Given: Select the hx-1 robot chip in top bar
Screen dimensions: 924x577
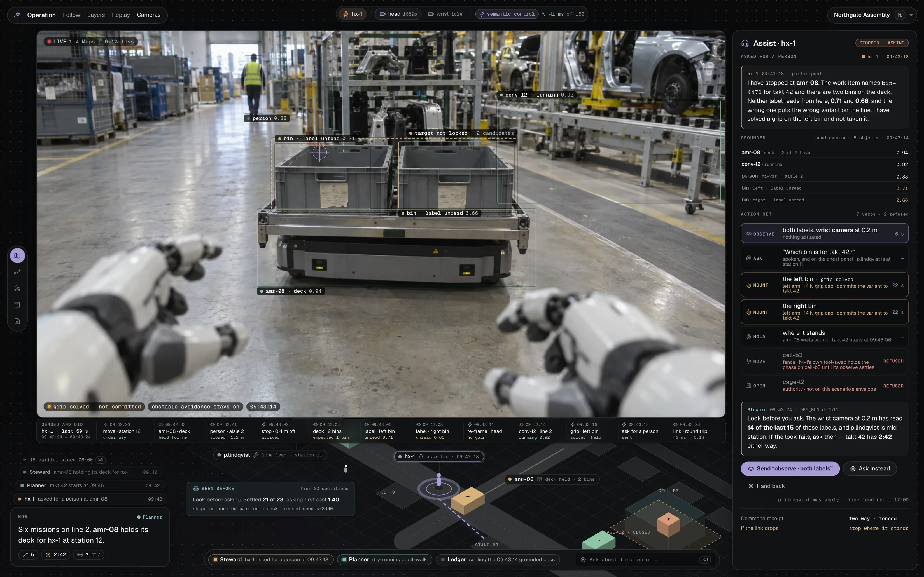Looking at the screenshot, I should click(353, 14).
